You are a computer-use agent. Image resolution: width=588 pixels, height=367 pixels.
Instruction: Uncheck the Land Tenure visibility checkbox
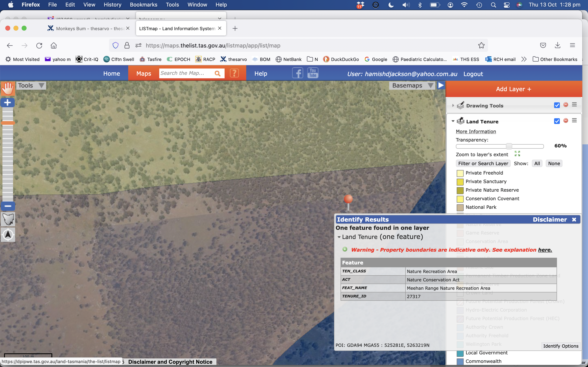(x=557, y=121)
